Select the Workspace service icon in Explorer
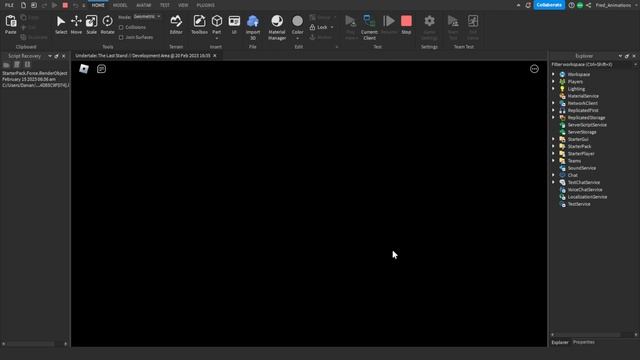 [x=562, y=74]
